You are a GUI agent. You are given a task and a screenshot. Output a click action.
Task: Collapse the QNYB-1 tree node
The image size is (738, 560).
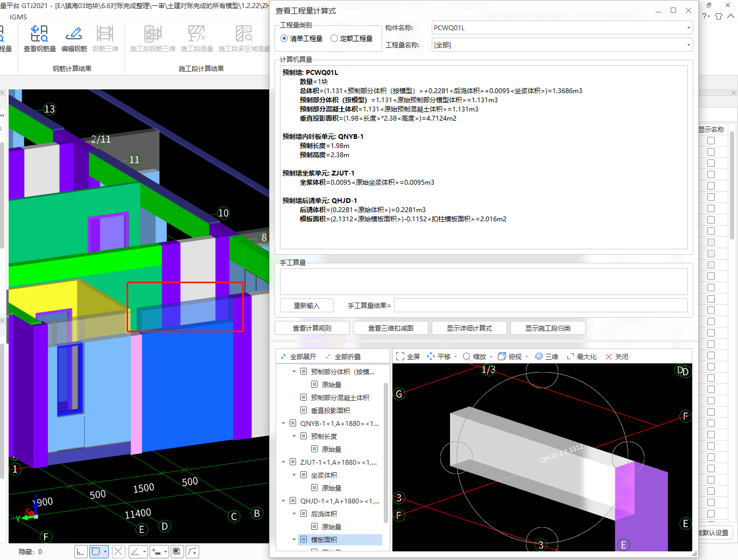point(284,423)
